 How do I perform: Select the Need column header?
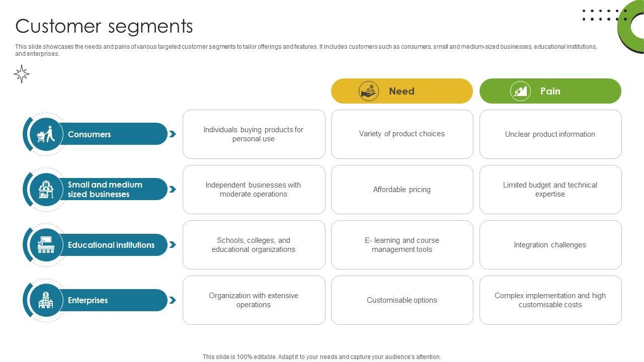tap(401, 91)
